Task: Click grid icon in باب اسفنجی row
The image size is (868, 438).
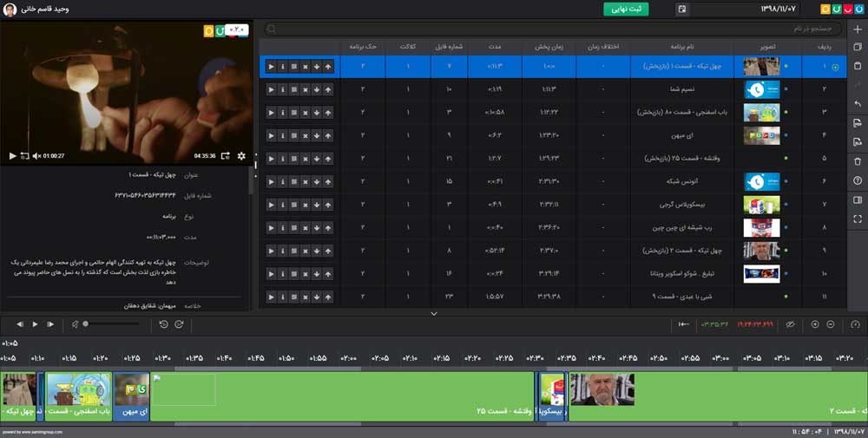Action: coord(294,112)
